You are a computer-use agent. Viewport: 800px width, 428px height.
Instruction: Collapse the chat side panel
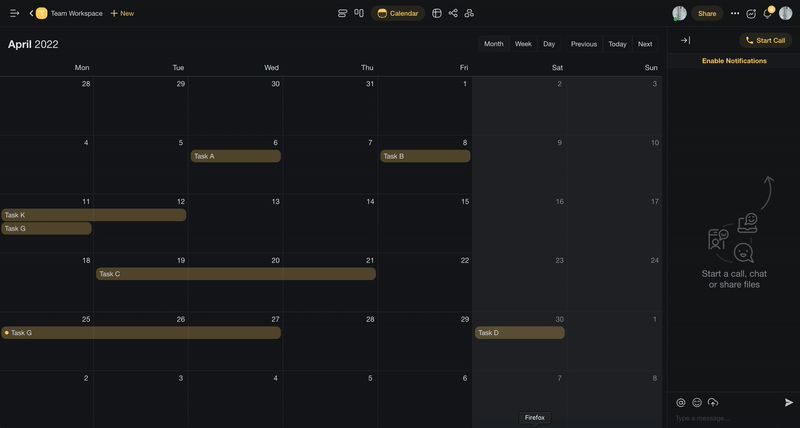pos(685,40)
